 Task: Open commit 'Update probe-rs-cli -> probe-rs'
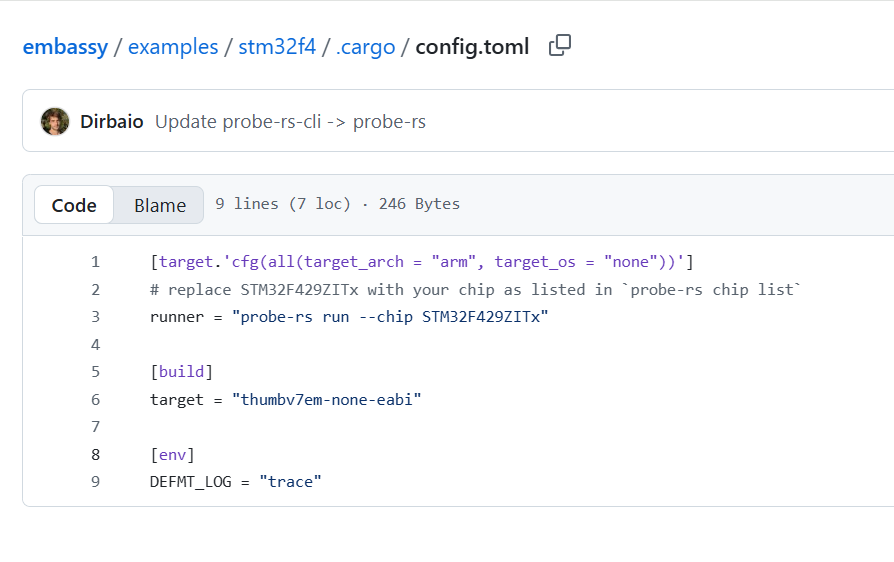pyautogui.click(x=290, y=122)
